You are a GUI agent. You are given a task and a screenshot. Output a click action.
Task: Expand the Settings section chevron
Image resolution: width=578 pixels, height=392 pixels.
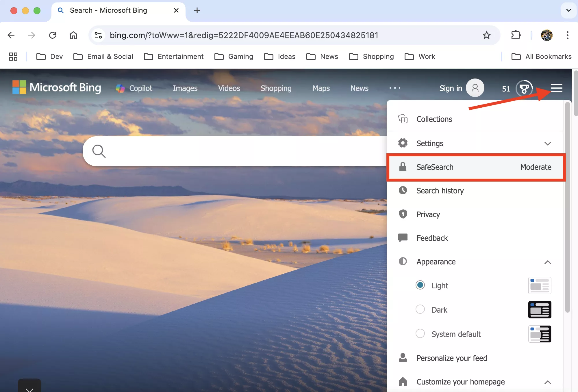(547, 143)
